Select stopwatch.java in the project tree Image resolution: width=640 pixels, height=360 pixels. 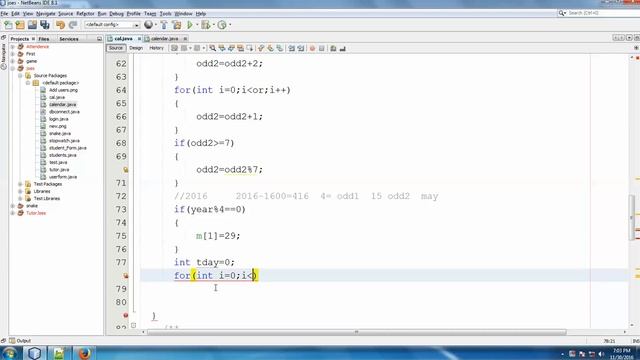64,141
